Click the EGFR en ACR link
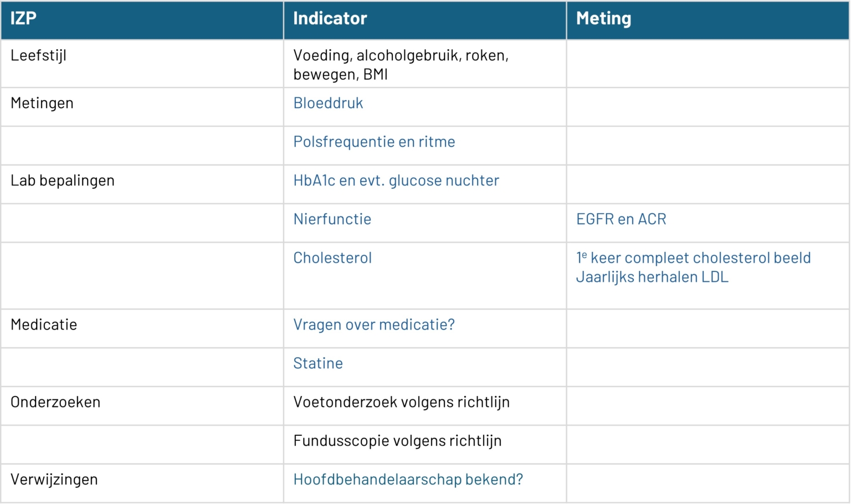This screenshot has width=851, height=504. [621, 219]
